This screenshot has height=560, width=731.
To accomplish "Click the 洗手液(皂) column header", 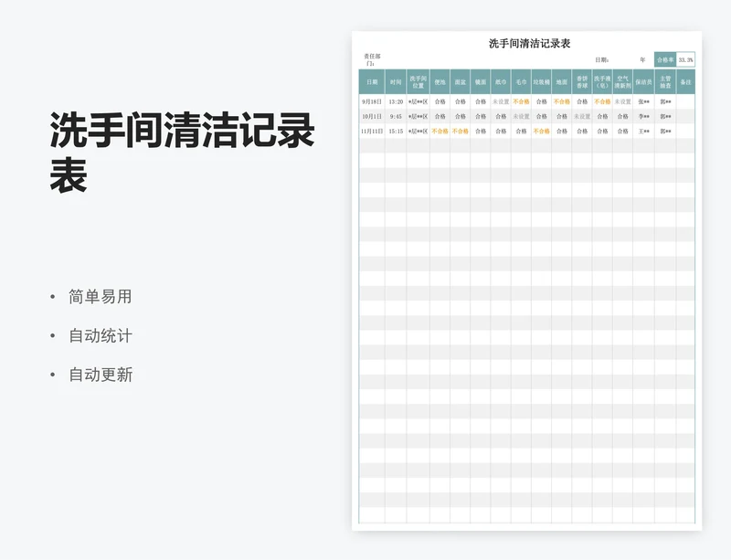I will click(602, 82).
